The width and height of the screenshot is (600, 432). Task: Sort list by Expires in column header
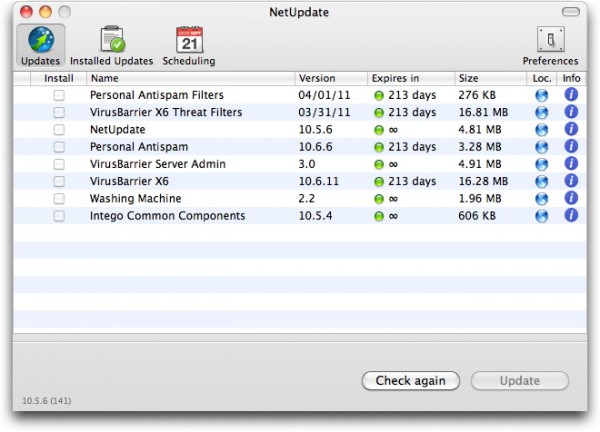411,78
